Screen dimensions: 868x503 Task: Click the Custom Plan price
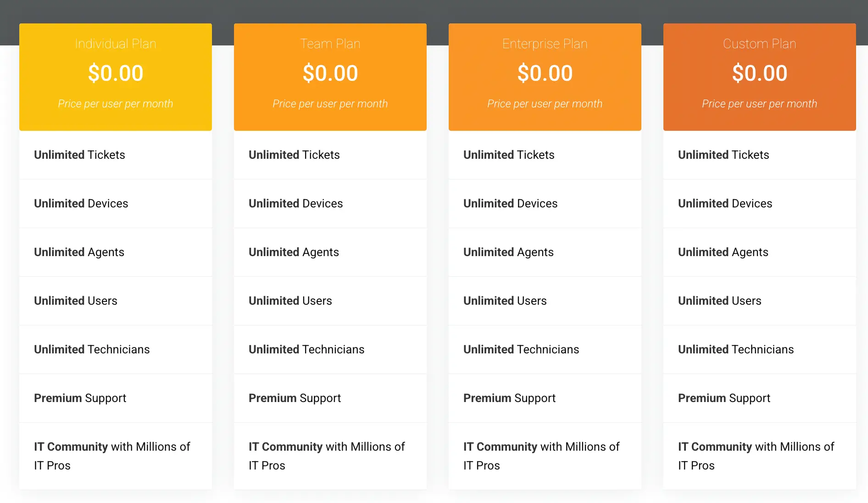[759, 73]
